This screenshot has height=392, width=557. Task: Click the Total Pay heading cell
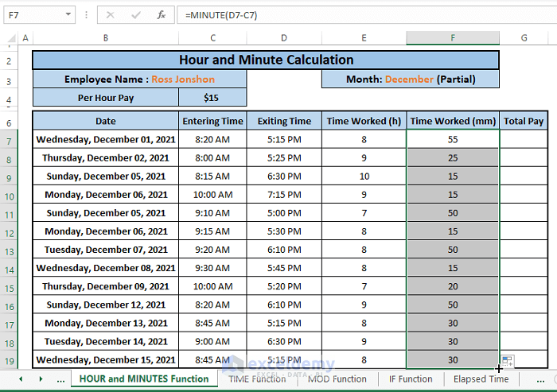click(524, 121)
